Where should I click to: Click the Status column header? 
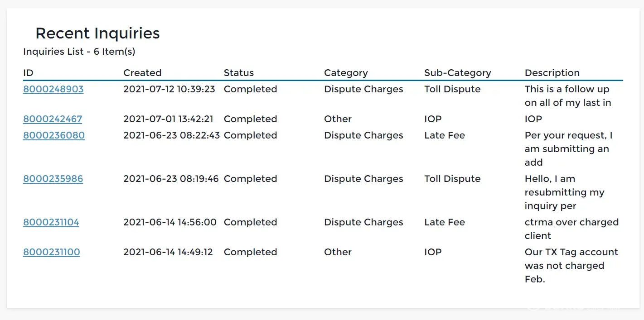(x=238, y=73)
